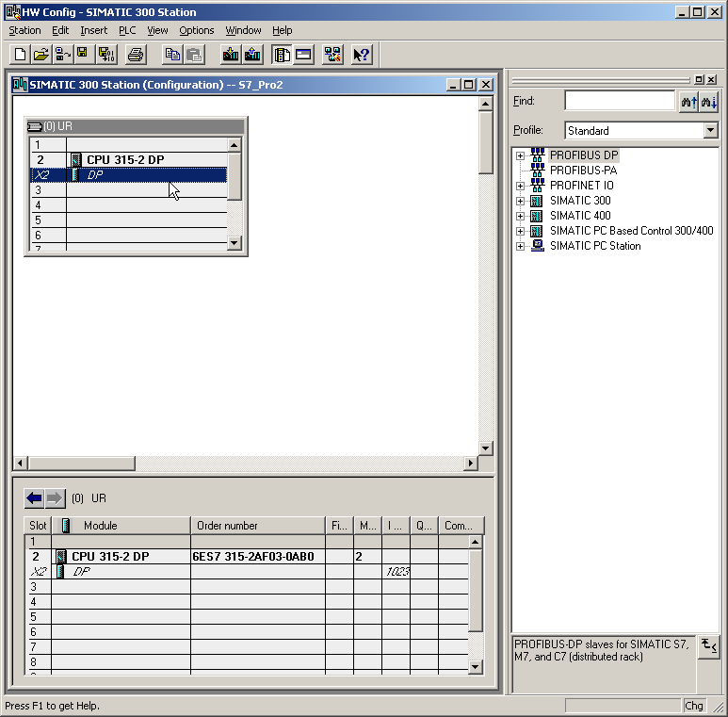
Task: Click the Find upward binoculars icon
Action: click(689, 101)
